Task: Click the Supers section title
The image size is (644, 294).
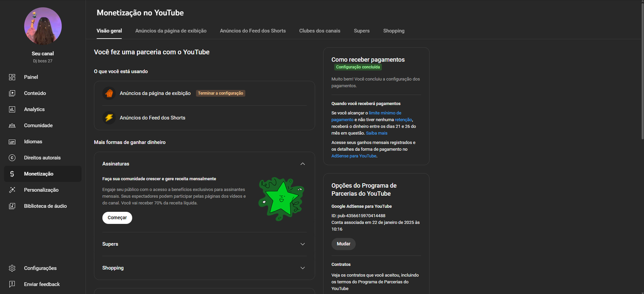Action: click(110, 244)
